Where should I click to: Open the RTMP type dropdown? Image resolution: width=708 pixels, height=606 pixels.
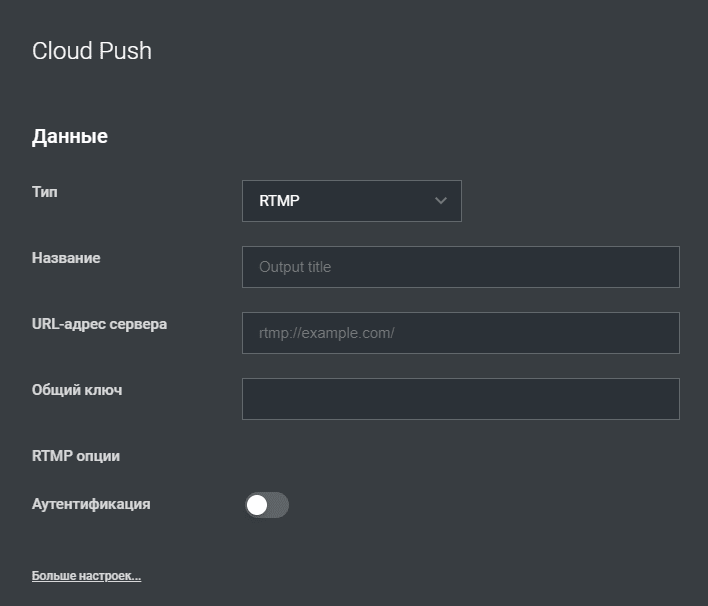click(x=352, y=201)
